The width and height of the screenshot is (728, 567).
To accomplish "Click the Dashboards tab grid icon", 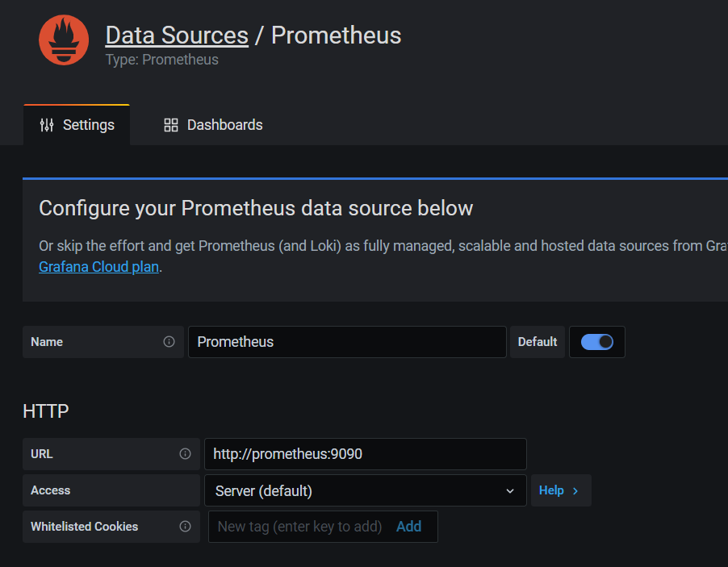I will tap(170, 125).
